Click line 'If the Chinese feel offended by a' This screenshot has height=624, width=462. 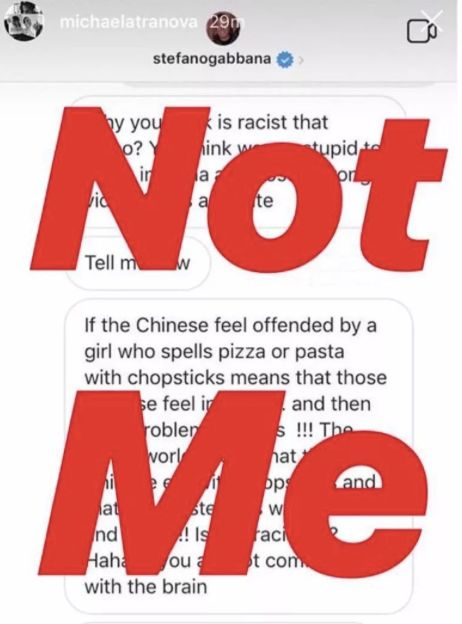click(x=230, y=326)
